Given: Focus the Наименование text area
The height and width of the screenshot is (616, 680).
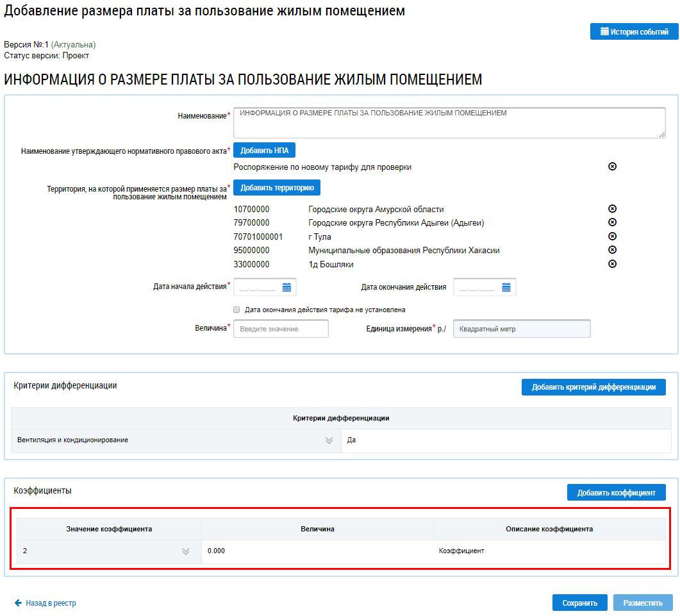Looking at the screenshot, I should (x=449, y=123).
